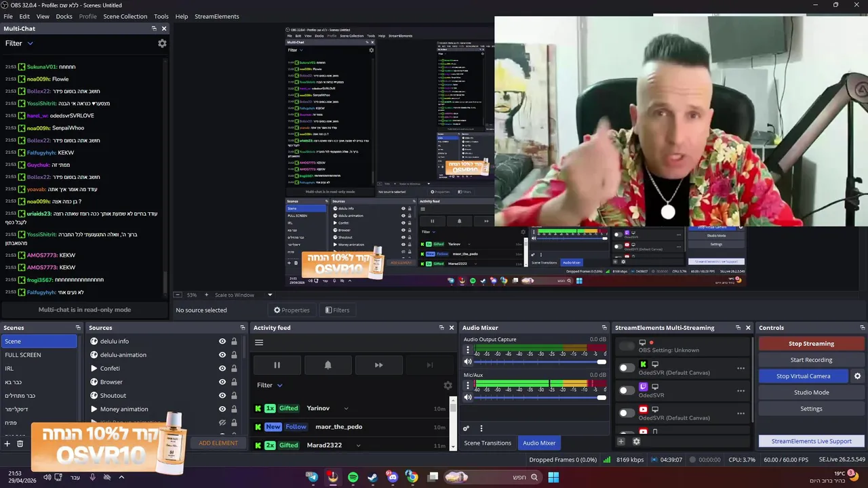868x488 pixels.
Task: Open Multi-Streaming settings gear
Action: (x=636, y=442)
